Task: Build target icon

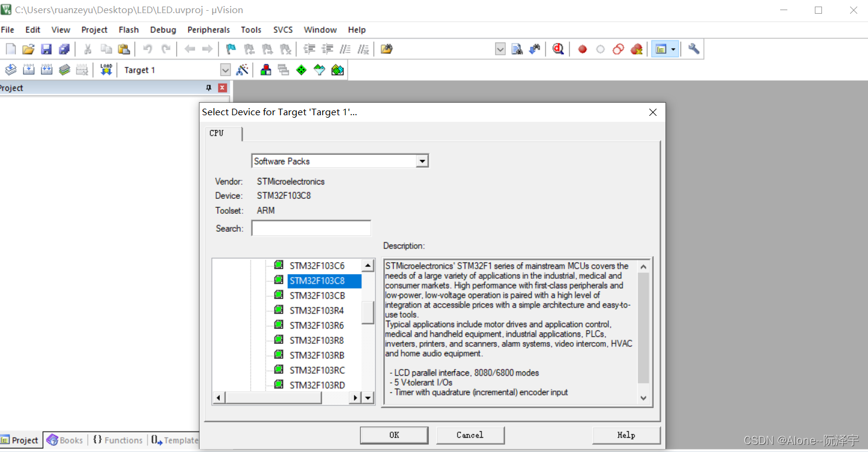Action: (29, 70)
